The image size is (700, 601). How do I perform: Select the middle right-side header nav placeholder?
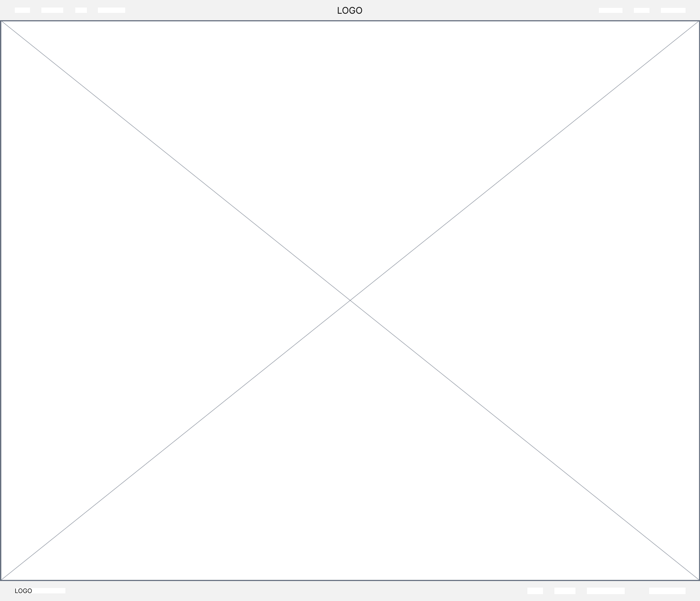pos(642,10)
